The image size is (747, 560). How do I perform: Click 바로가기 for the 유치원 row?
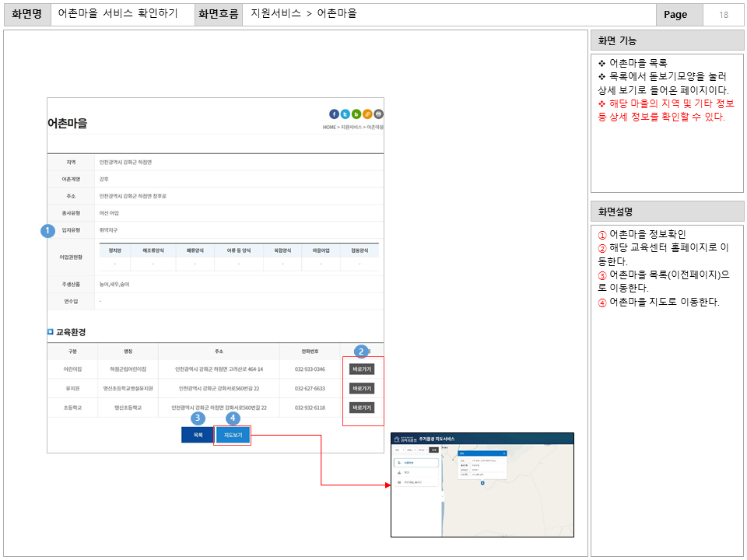pyautogui.click(x=362, y=388)
